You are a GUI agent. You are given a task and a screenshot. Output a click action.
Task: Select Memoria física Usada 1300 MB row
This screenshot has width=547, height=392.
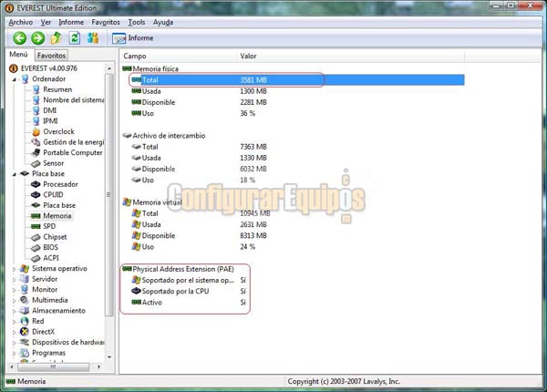[199, 91]
